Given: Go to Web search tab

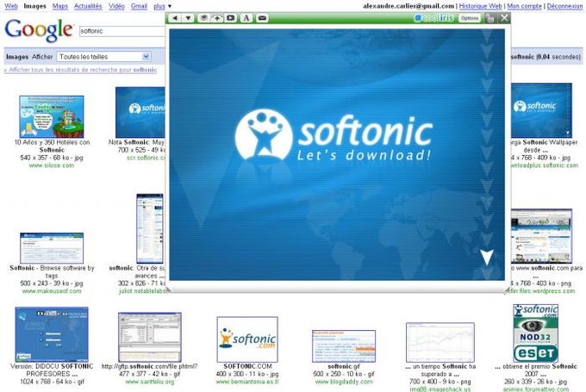Looking at the screenshot, I should [11, 6].
